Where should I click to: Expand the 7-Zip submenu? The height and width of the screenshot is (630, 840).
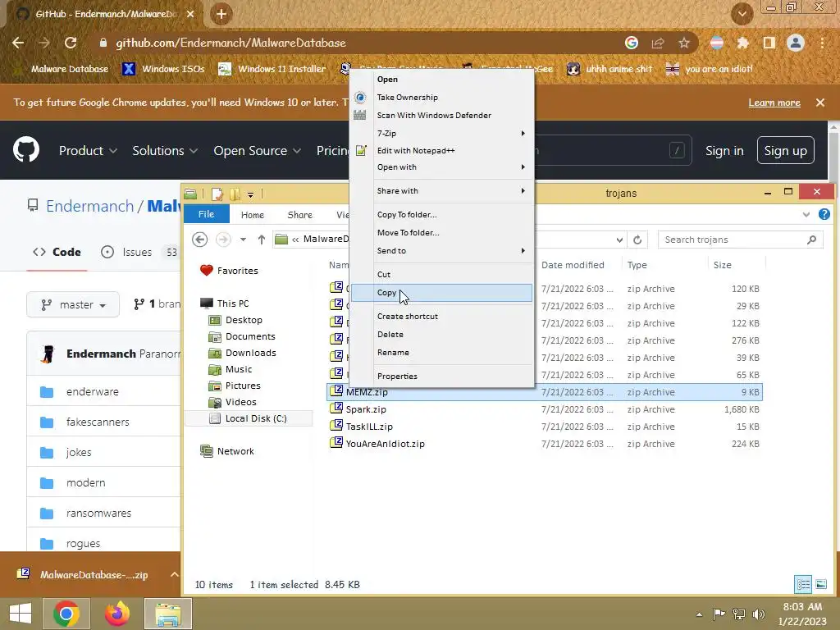coord(441,134)
